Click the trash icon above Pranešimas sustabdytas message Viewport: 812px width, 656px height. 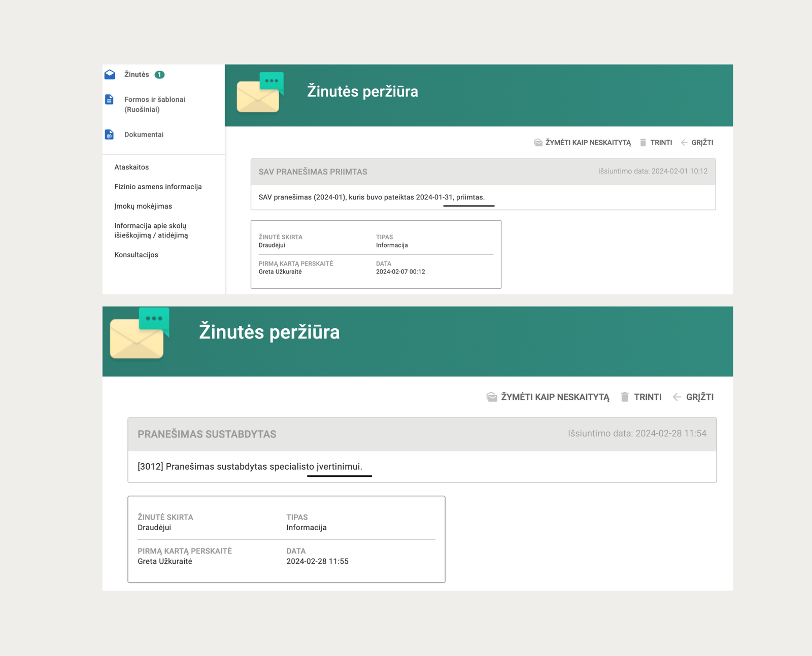[x=625, y=397]
